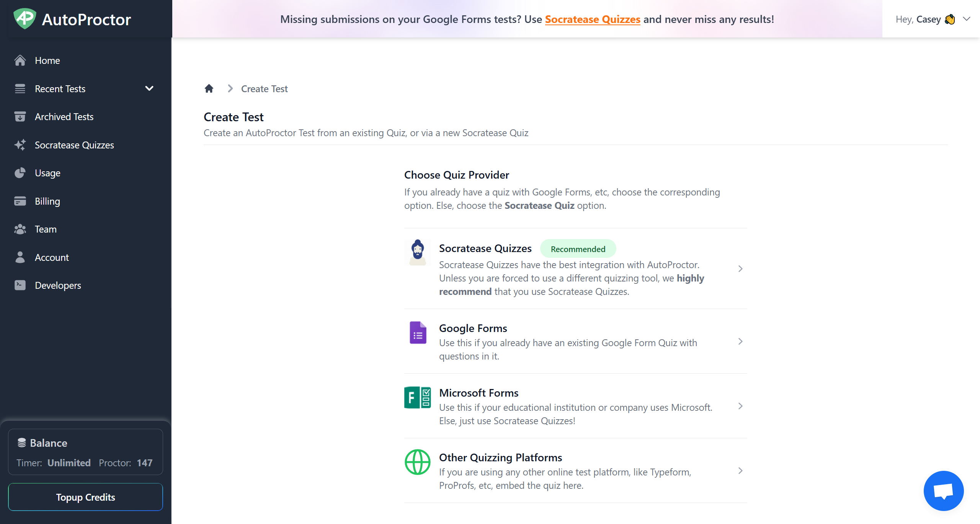The image size is (980, 524).
Task: Click arrow next to Socratease Quizzes option
Action: pos(740,269)
